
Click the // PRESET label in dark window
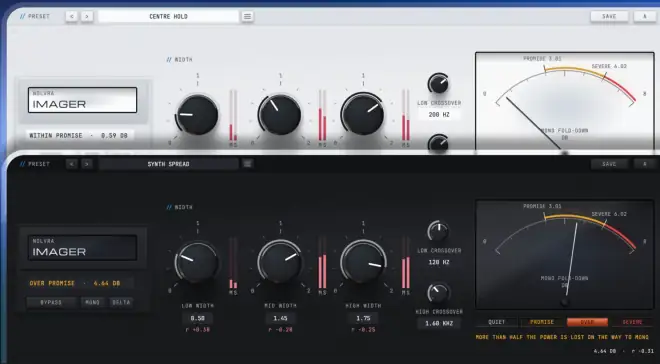(35, 164)
